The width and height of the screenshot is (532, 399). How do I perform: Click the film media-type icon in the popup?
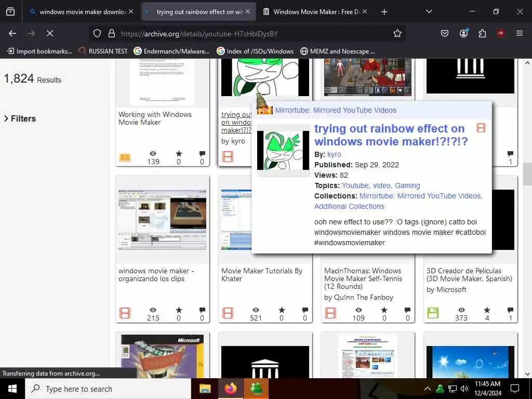click(481, 128)
